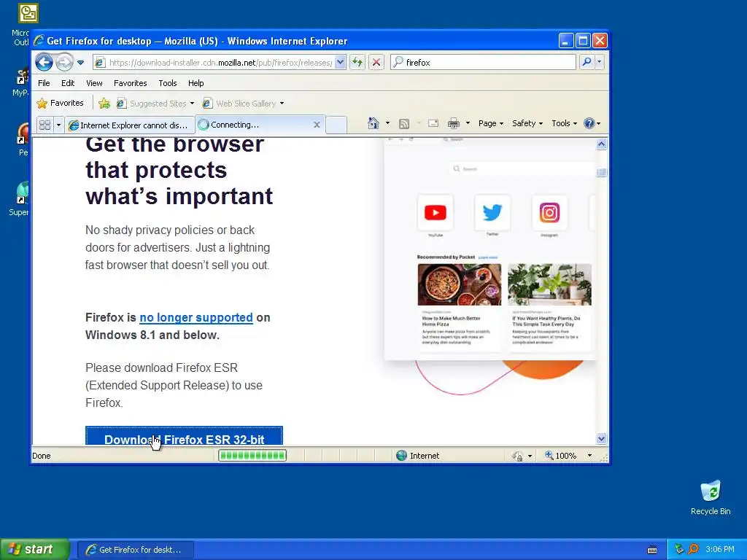Click the privacy security status icon
The height and width of the screenshot is (560, 747).
[517, 456]
